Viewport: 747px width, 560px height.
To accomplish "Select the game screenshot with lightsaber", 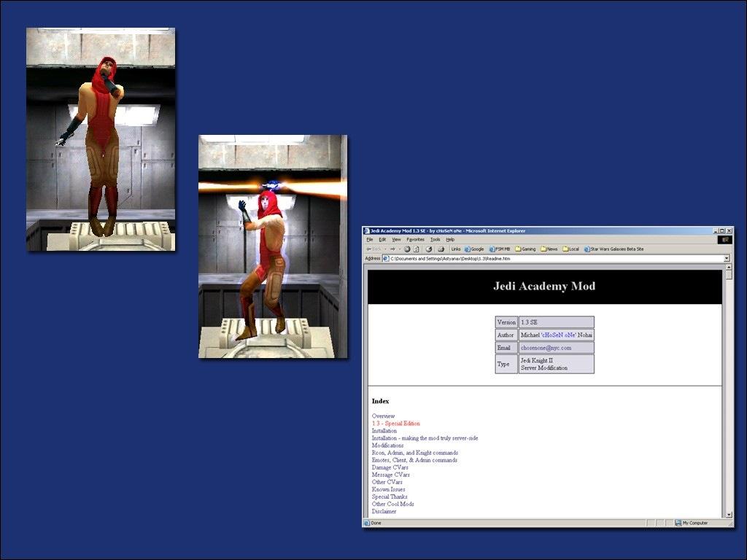I will tap(273, 246).
